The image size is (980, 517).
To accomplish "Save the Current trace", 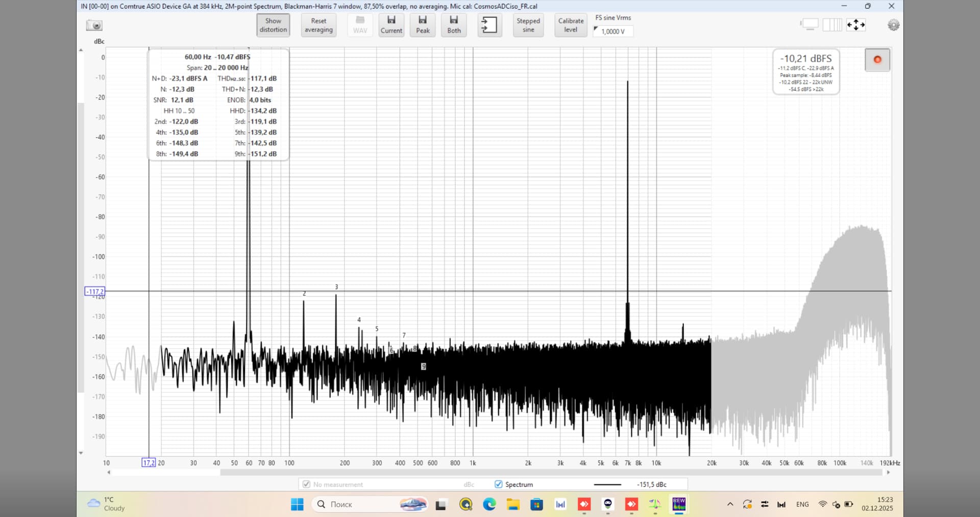I will 391,24.
